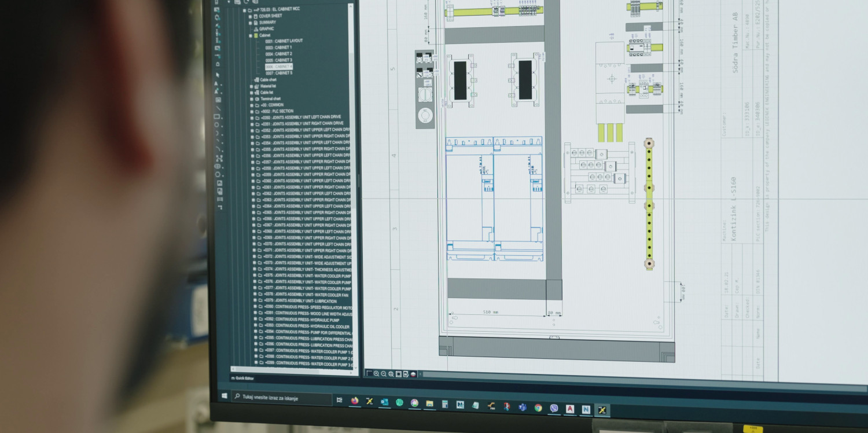Select the rectangle drawing tool
Screen dimensions: 868x433
(x=218, y=116)
